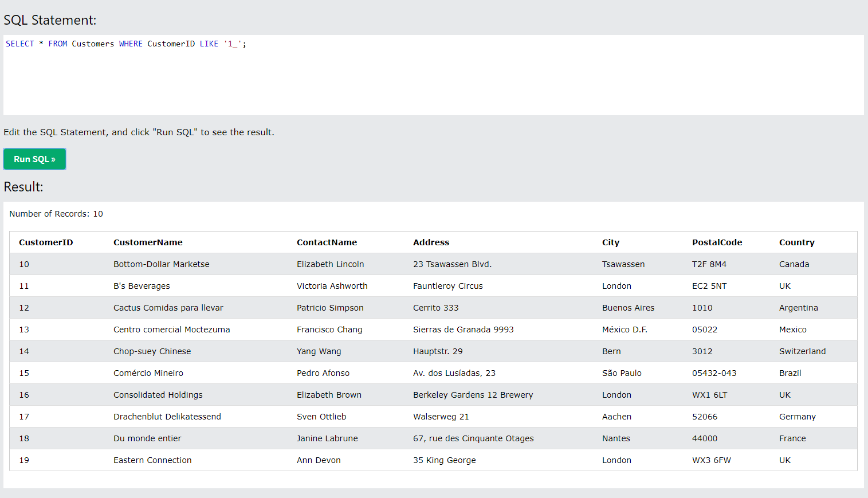Select the Chop-suey Chinese cell
Screen dimensions: 868x498
click(x=152, y=351)
